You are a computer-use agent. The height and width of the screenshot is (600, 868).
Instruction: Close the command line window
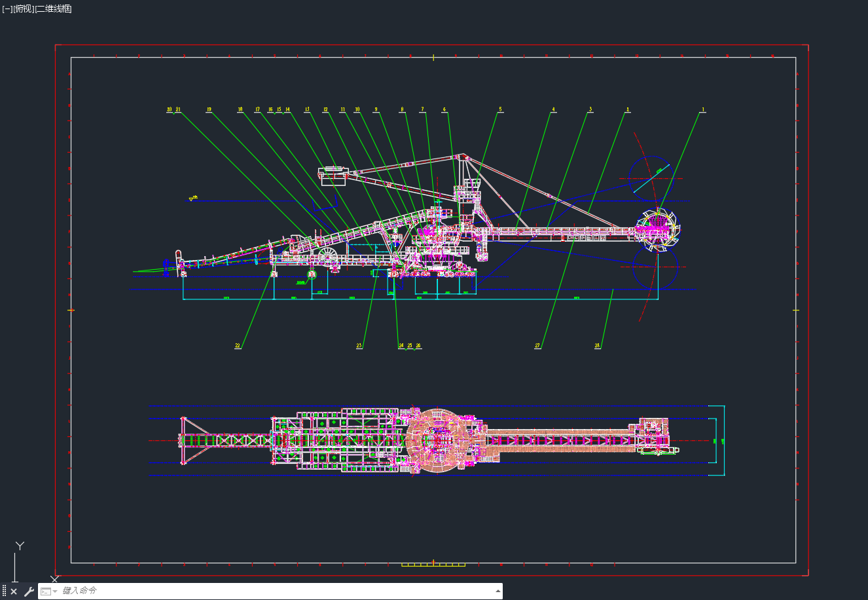[14, 591]
